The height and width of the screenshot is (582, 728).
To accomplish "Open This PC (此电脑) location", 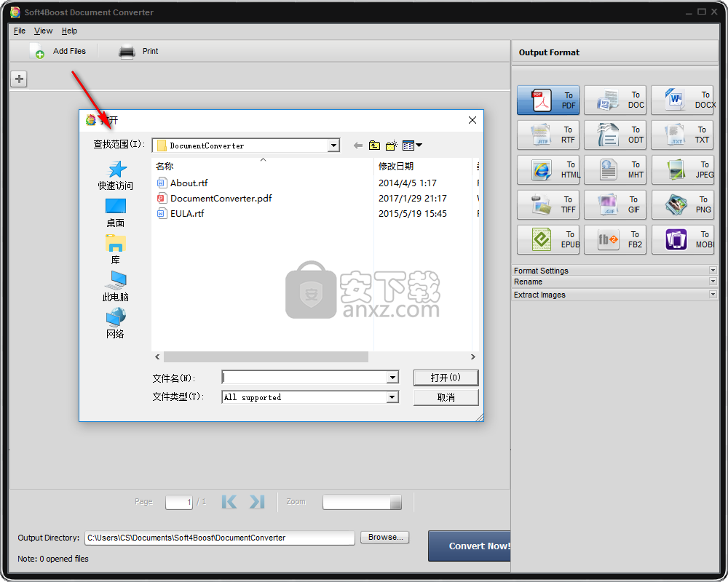I will (115, 287).
